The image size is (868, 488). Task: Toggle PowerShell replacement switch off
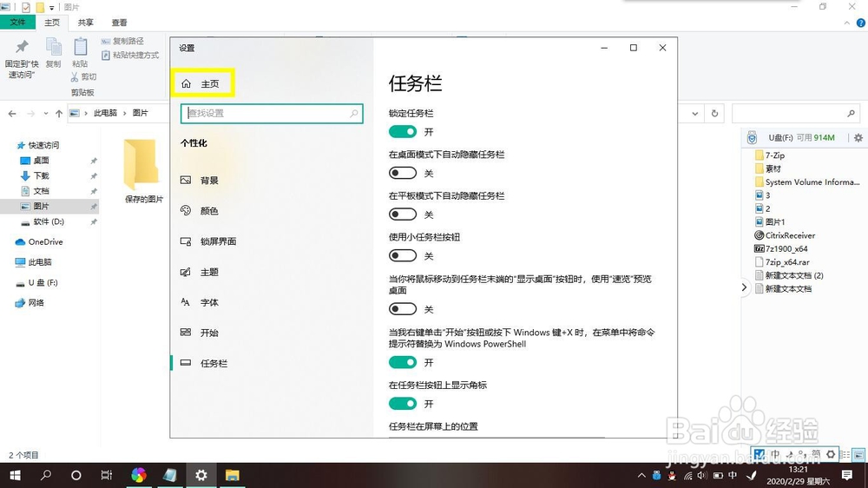pos(403,362)
